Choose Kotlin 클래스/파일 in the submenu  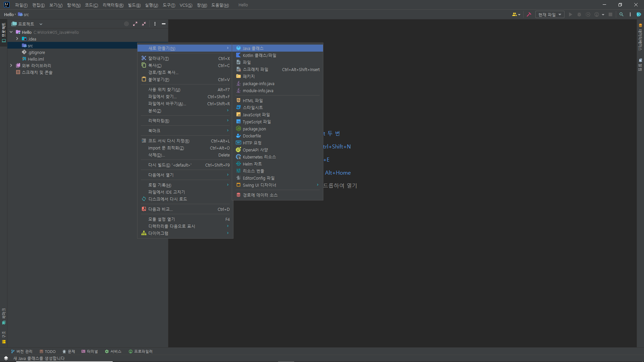pyautogui.click(x=259, y=55)
